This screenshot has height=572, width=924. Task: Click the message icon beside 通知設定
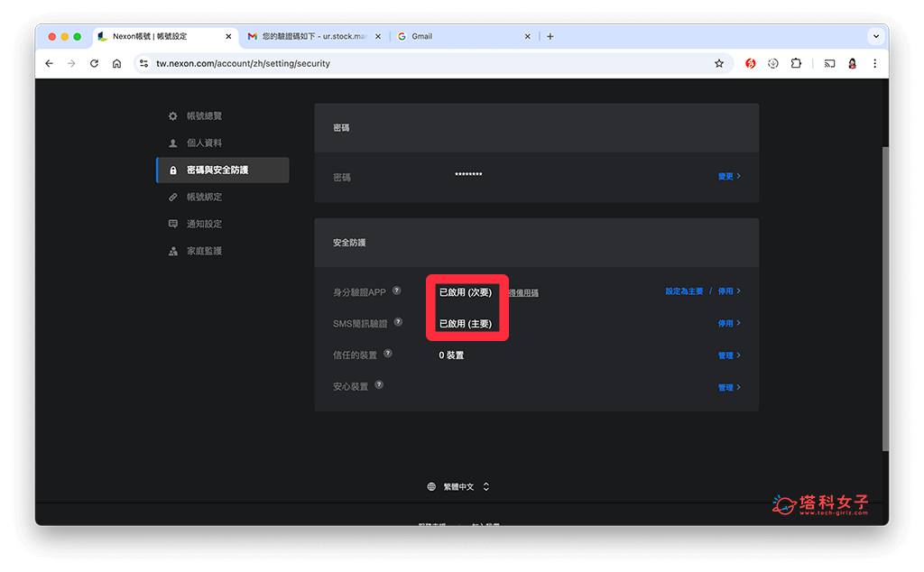pos(172,224)
